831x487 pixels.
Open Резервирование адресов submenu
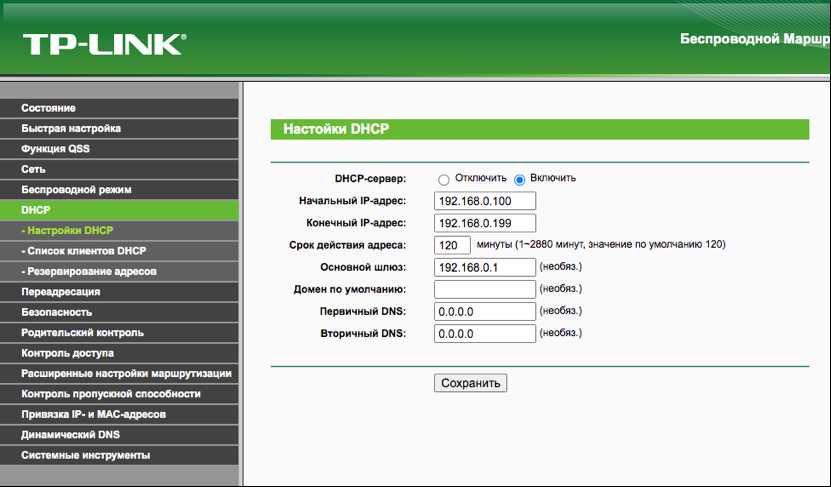tap(119, 271)
